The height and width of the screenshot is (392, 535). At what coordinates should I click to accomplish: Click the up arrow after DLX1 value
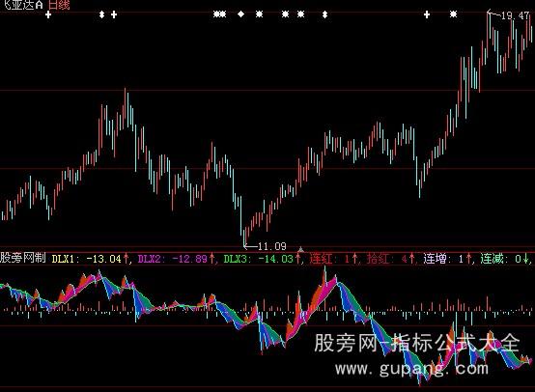coord(126,259)
